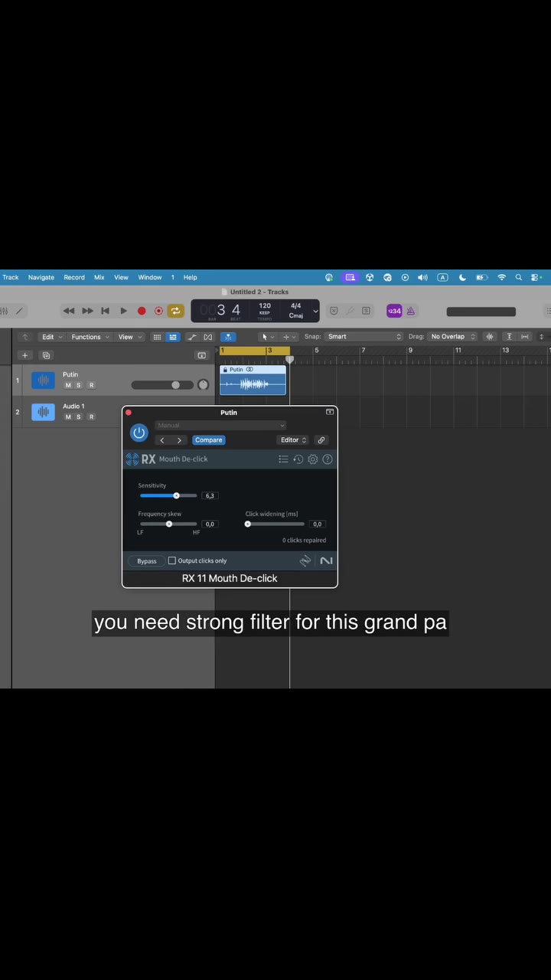This screenshot has width=551, height=980.
Task: Rewind the transport
Action: click(68, 311)
